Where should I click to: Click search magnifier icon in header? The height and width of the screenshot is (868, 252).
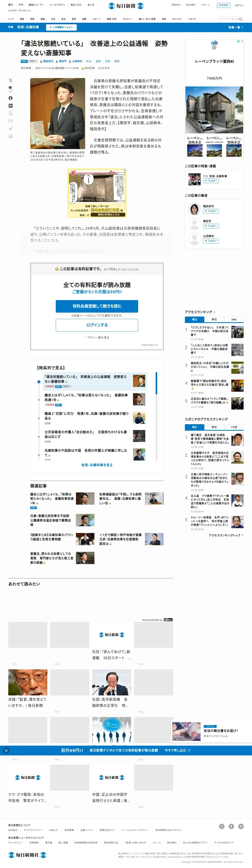tap(241, 19)
